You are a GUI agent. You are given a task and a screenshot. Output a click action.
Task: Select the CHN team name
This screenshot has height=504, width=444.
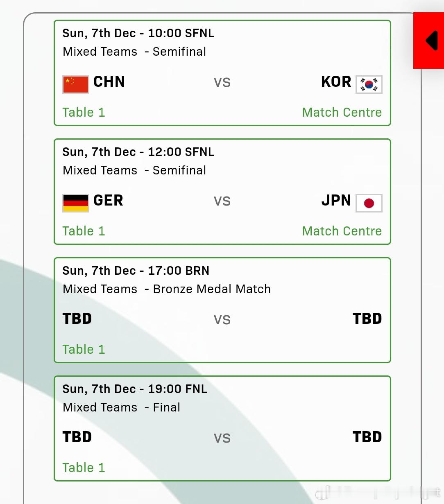pyautogui.click(x=109, y=81)
